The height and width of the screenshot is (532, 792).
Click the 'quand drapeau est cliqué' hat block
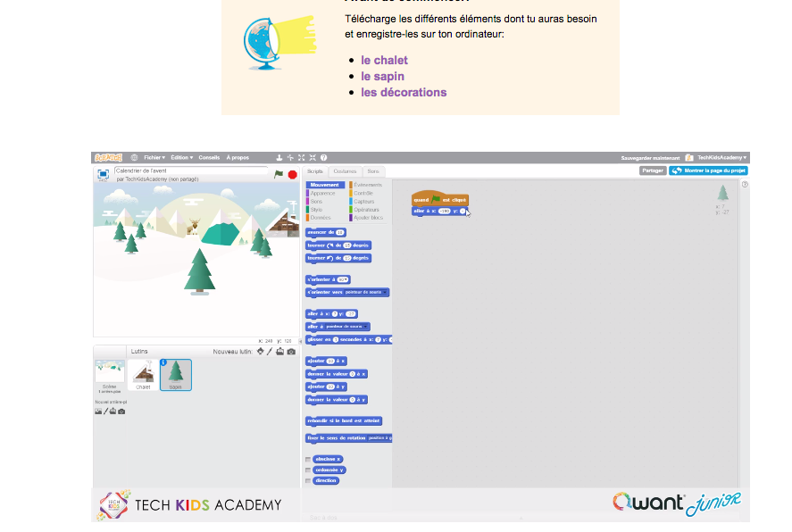coord(440,199)
